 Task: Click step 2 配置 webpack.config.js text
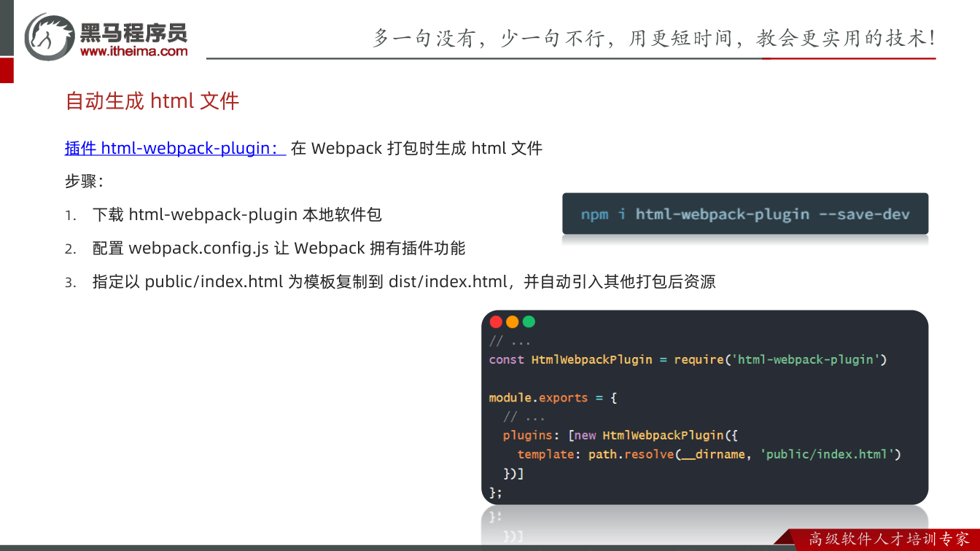pyautogui.click(x=279, y=248)
